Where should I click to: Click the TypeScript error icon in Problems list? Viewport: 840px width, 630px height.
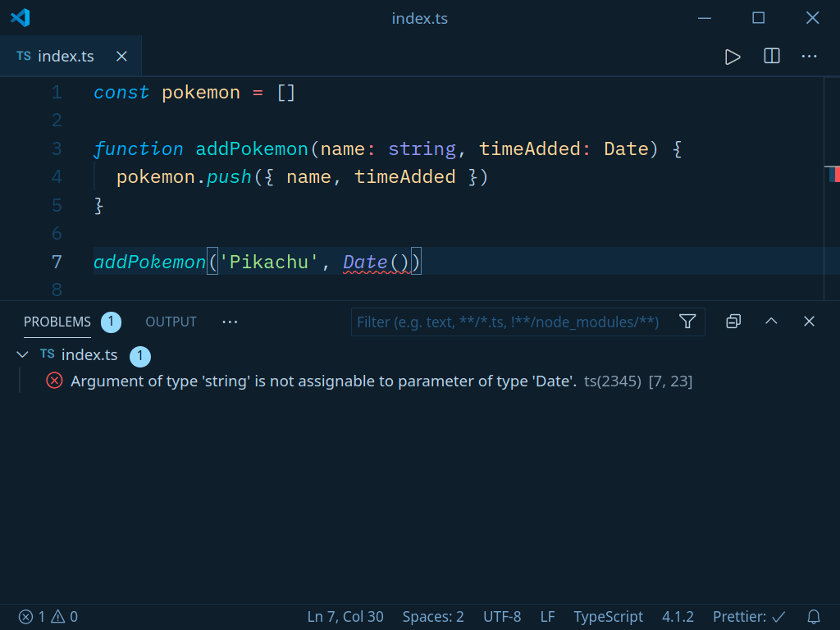pos(53,381)
